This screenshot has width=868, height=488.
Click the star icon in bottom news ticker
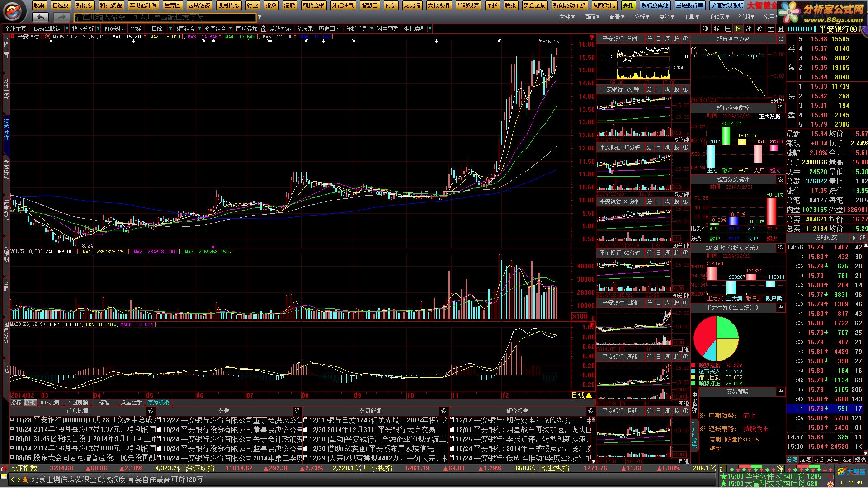(25, 479)
